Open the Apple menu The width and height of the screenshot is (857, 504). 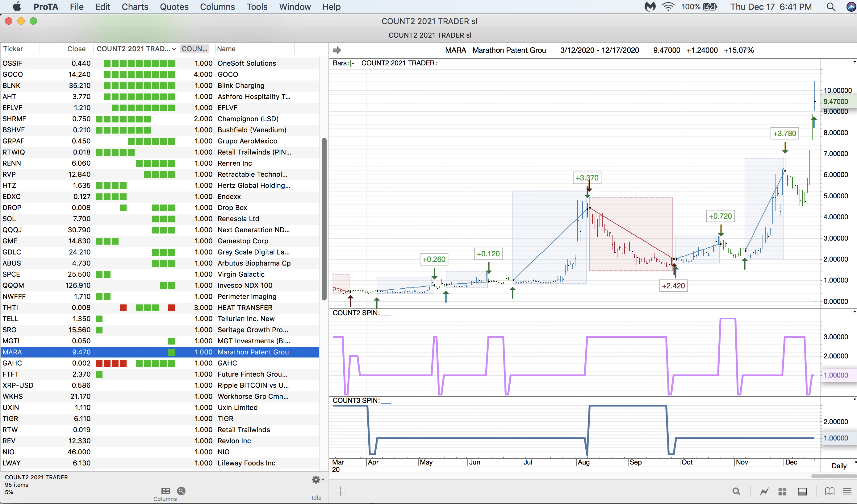[17, 7]
